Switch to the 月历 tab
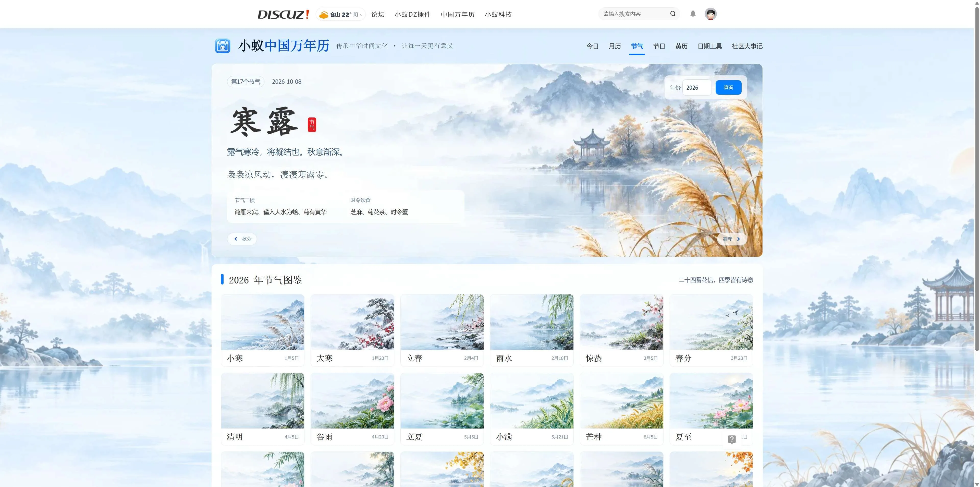Image resolution: width=980 pixels, height=487 pixels. click(x=614, y=46)
